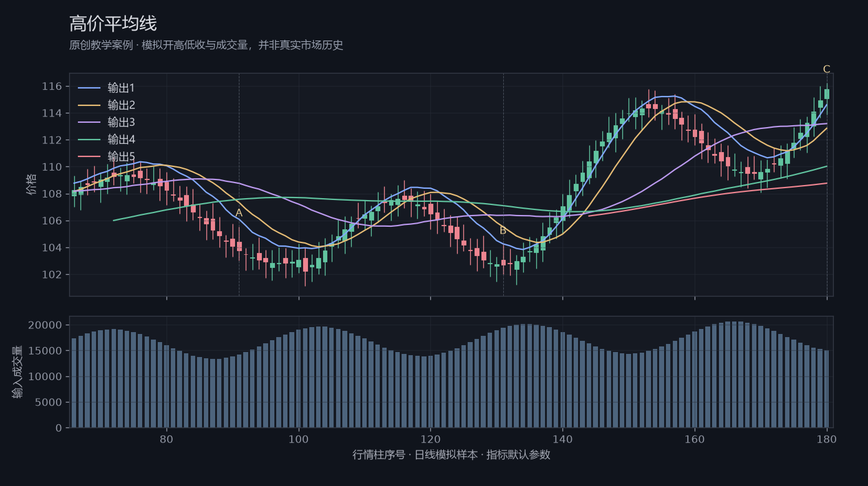Screen dimensions: 868x486
Task: Click the 20000 tick on the volume axis
Action: click(46, 325)
